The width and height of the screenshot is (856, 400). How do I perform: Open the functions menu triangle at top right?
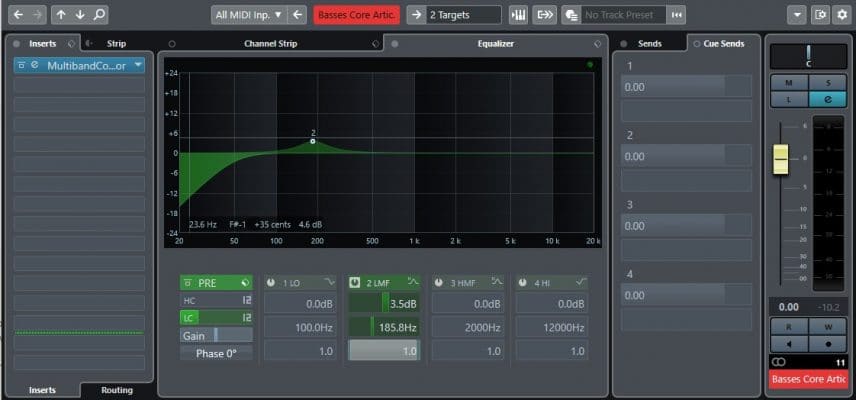[796, 15]
